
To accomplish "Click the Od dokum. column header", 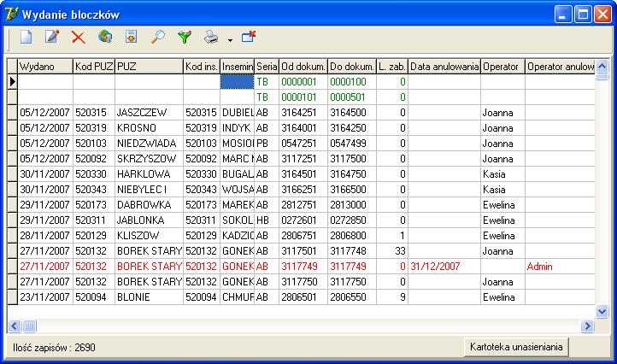I will tap(303, 67).
